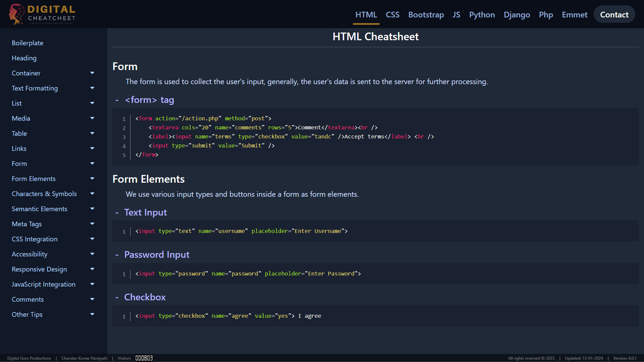
Task: Expand the Meta Tags dropdown arrow
Action: 92,224
